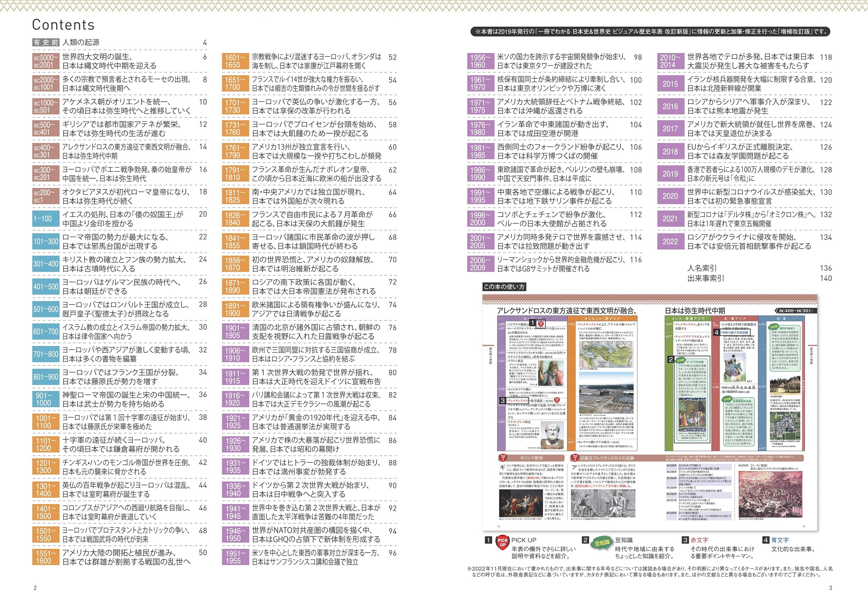Select entry 核保有国同士が条約締結により牽制し合い

pos(562,84)
